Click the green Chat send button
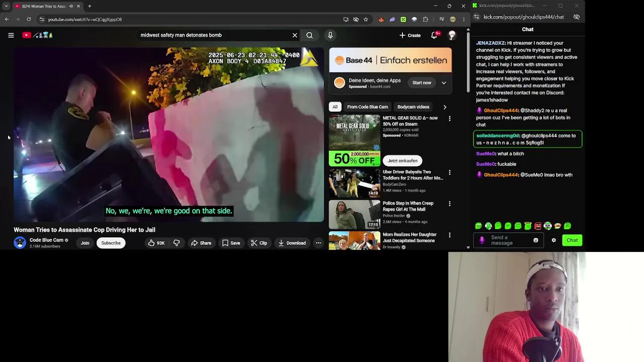The height and width of the screenshot is (362, 644). click(x=572, y=240)
